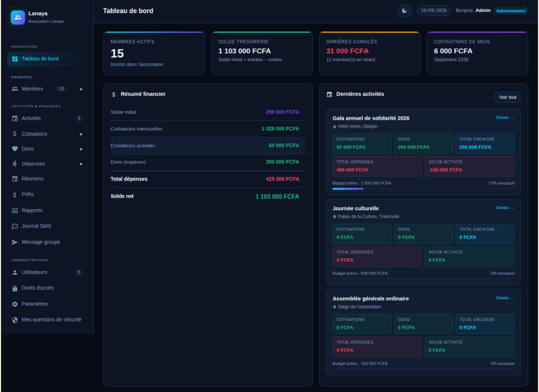
Task: Open the Tableau de bord menu item
Action: (46, 59)
